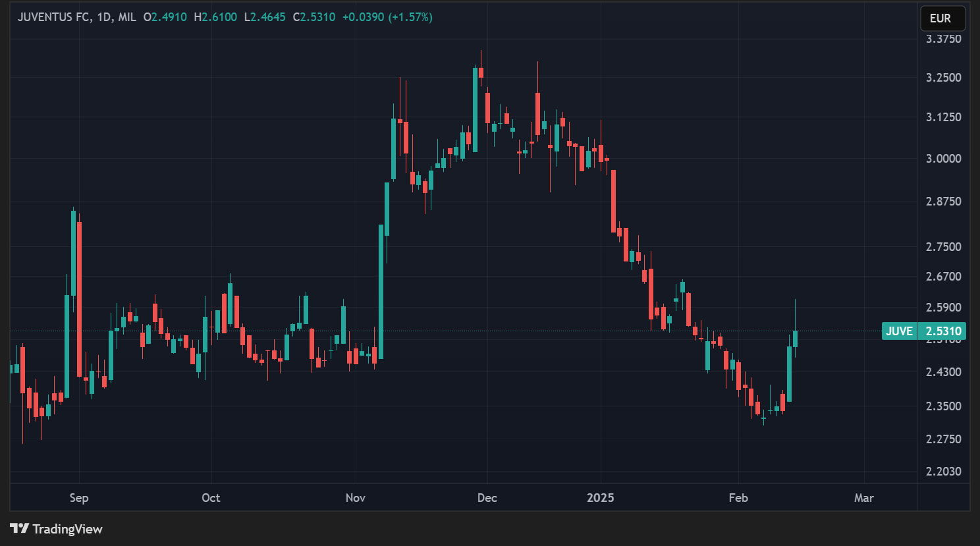Click the TradingView logo icon
The image size is (980, 546).
click(19, 528)
